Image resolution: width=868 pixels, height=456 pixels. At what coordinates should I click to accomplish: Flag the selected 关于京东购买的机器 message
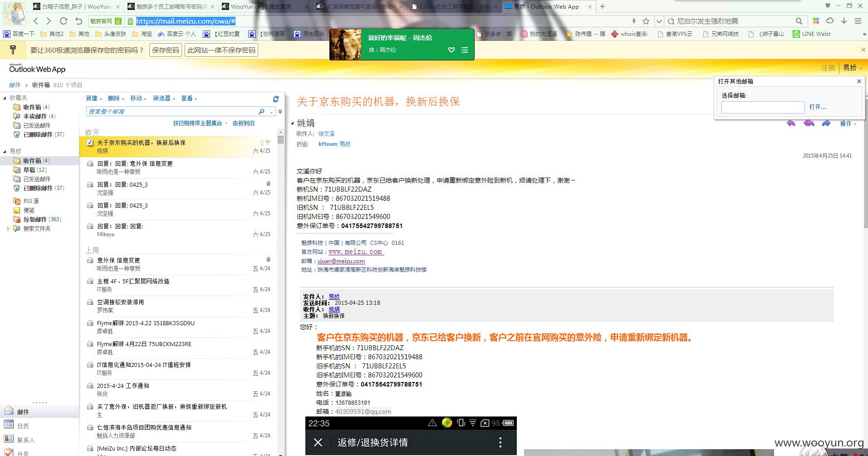tap(268, 143)
